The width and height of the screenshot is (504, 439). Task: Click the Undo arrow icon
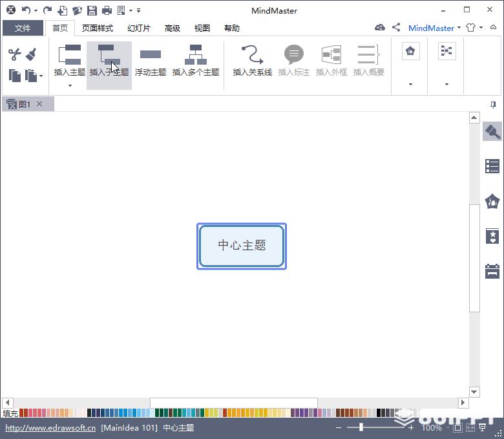(26, 10)
